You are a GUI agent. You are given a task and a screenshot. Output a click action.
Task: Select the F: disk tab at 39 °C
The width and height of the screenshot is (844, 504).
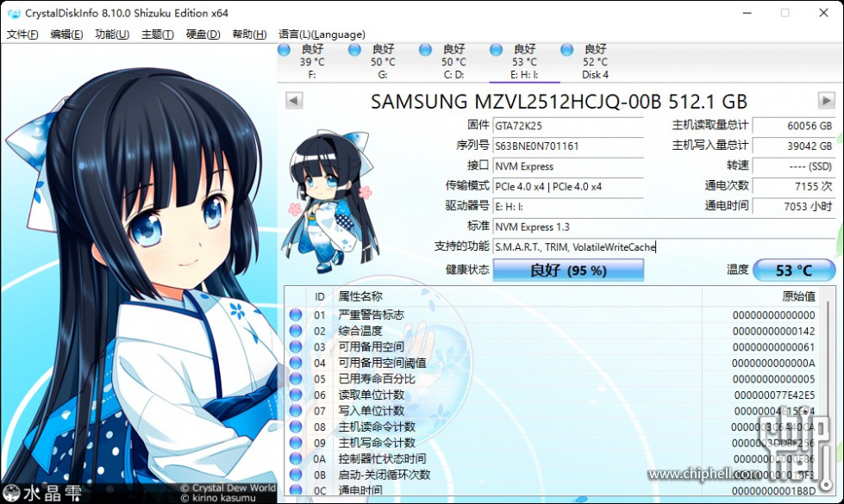pos(312,62)
